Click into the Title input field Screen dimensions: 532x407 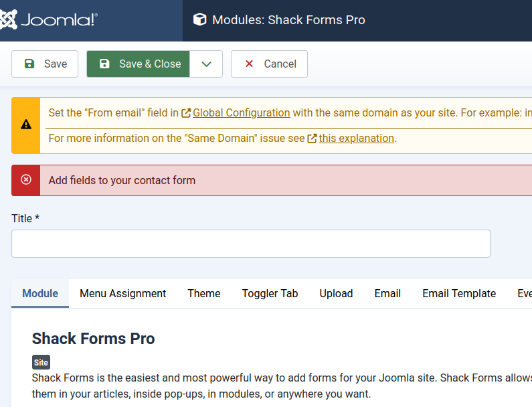pos(251,244)
